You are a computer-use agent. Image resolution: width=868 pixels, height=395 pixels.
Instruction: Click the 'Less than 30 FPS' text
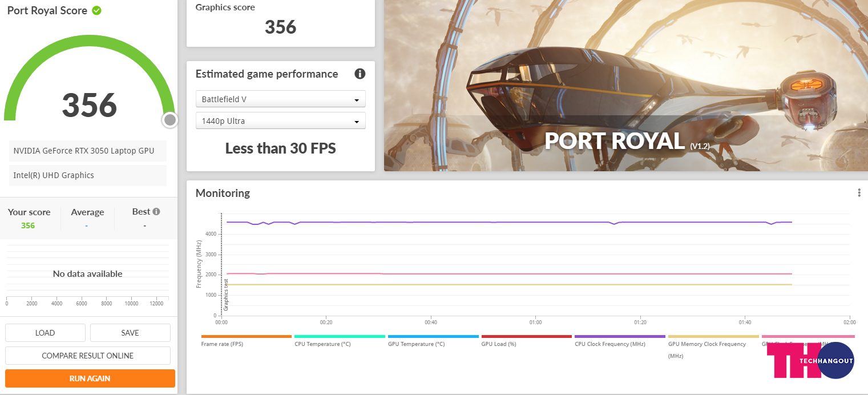[x=281, y=148]
